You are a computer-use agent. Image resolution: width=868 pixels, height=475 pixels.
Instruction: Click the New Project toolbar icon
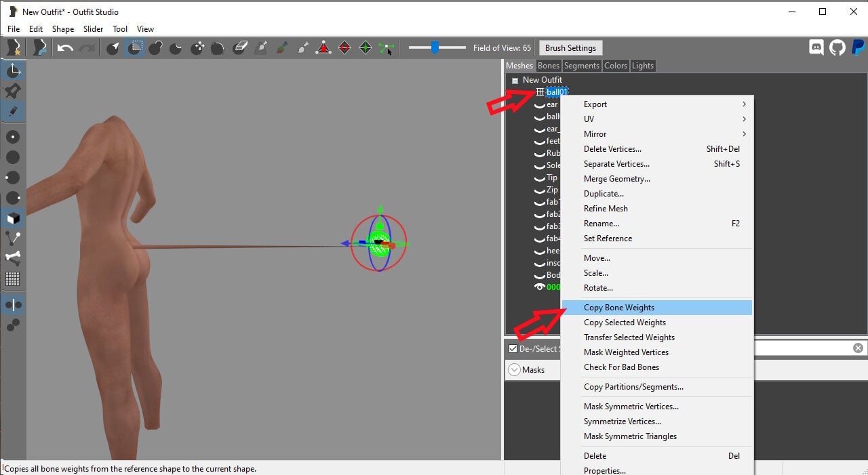pyautogui.click(x=14, y=47)
